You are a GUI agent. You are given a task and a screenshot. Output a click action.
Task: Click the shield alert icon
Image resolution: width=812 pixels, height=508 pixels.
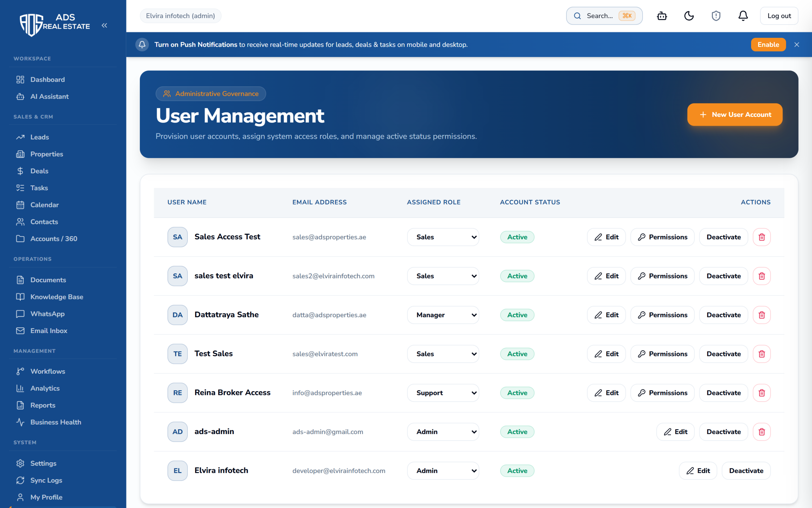pyautogui.click(x=716, y=16)
